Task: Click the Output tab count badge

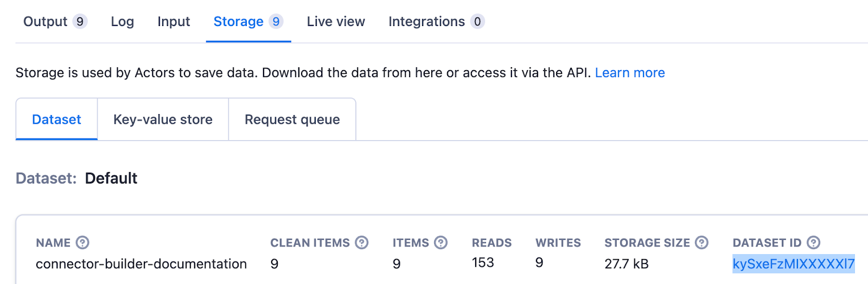Action: 80,22
